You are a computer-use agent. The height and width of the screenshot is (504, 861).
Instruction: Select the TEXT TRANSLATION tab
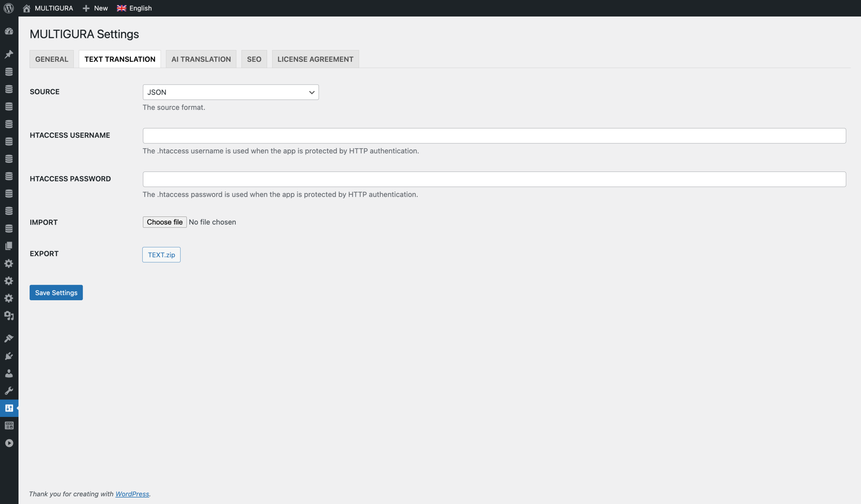click(120, 59)
